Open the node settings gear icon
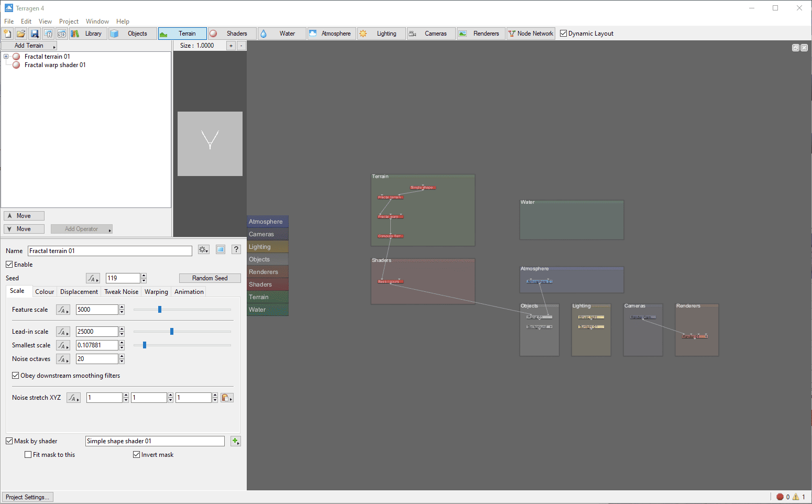This screenshot has width=812, height=504. point(204,249)
